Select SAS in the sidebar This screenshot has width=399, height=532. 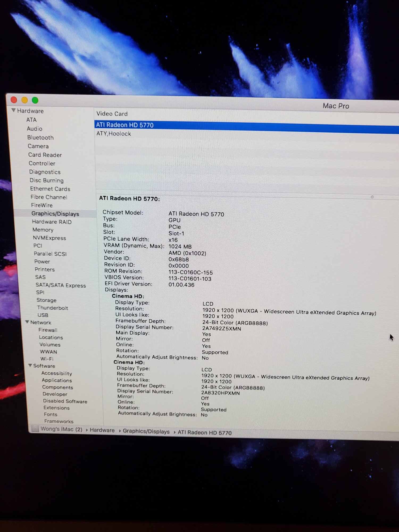40,277
